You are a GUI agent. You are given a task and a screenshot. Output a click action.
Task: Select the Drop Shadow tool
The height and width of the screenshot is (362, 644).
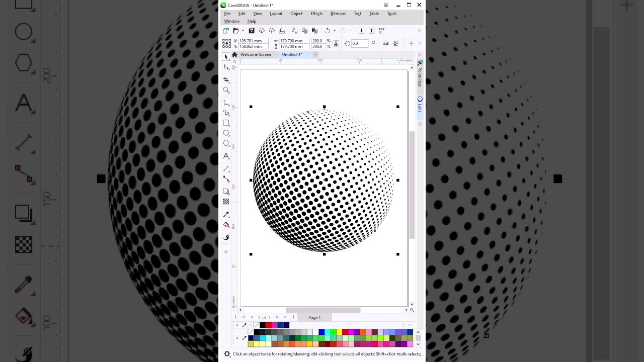coord(226,192)
